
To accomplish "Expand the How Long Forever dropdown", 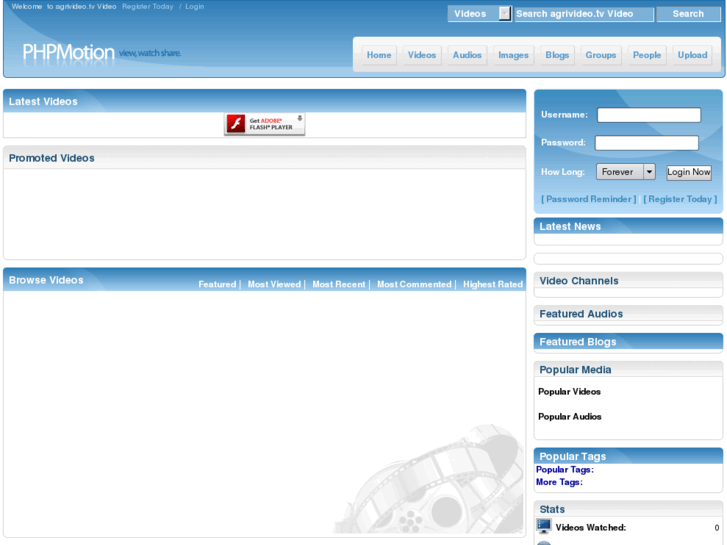I will coord(625,172).
